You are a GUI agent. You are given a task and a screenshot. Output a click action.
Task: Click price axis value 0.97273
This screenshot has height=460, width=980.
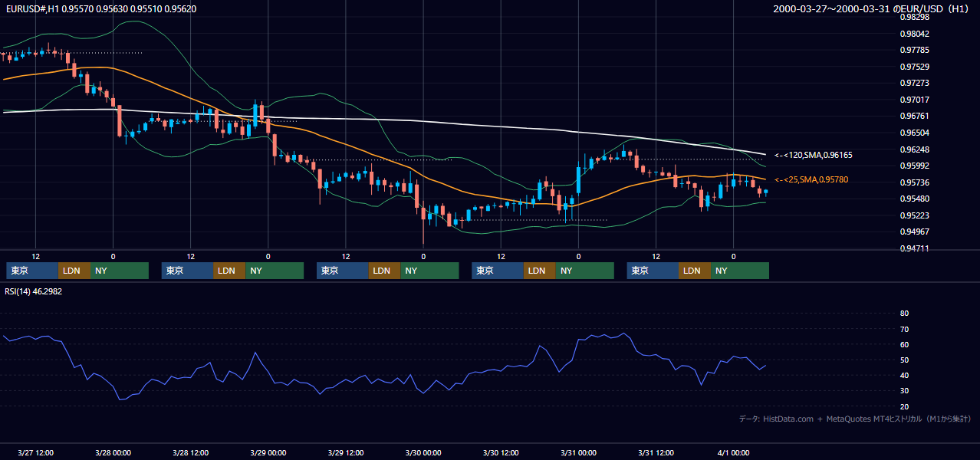point(915,83)
